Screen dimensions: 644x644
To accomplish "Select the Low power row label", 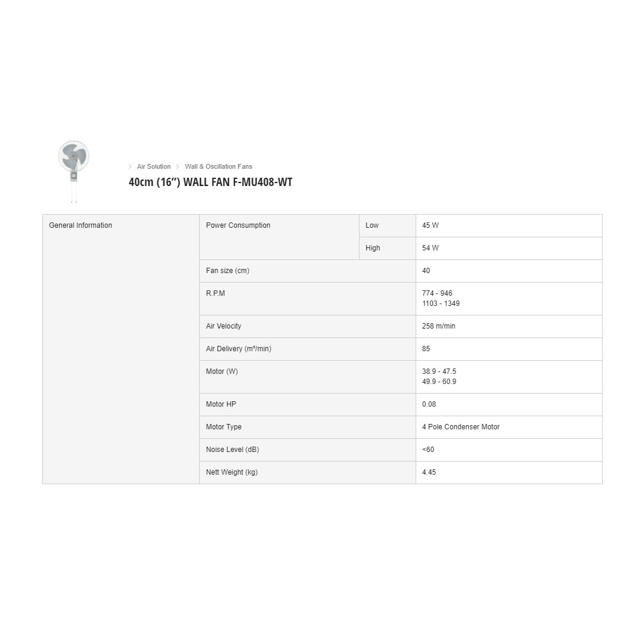I will 372,225.
